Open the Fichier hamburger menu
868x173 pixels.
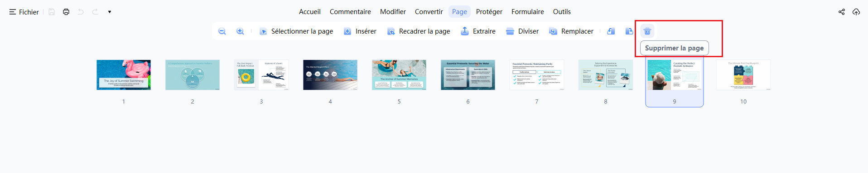coord(24,12)
